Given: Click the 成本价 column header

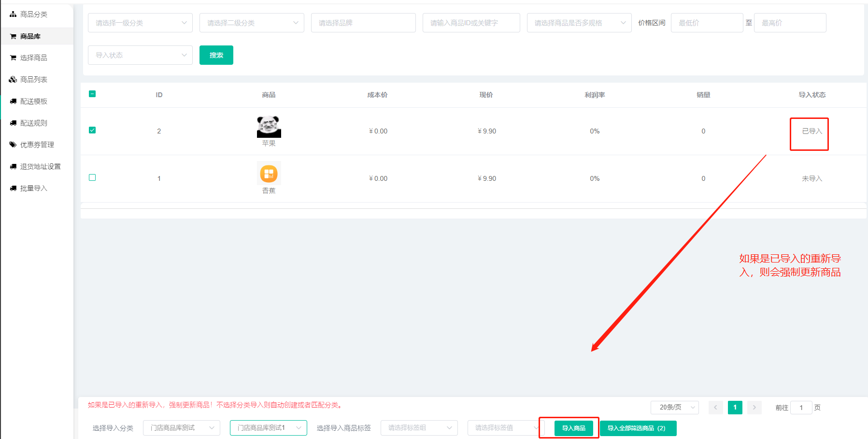Looking at the screenshot, I should click(x=378, y=95).
